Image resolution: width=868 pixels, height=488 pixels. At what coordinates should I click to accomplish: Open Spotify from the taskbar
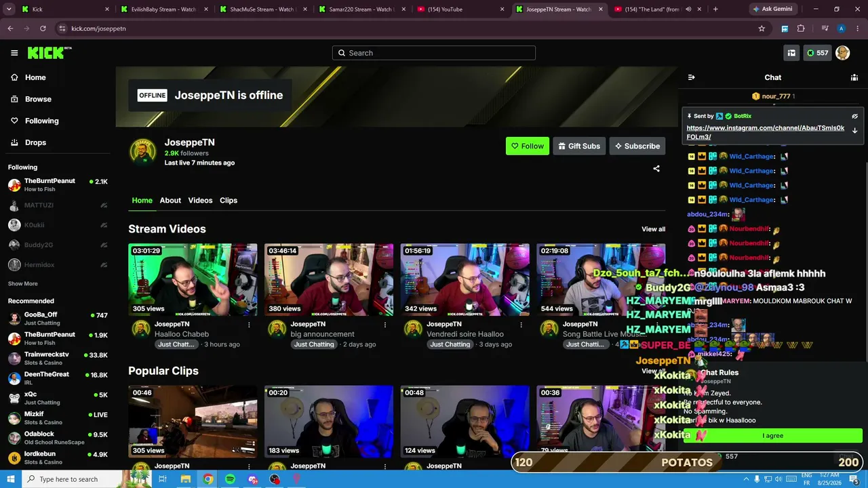pyautogui.click(x=231, y=479)
